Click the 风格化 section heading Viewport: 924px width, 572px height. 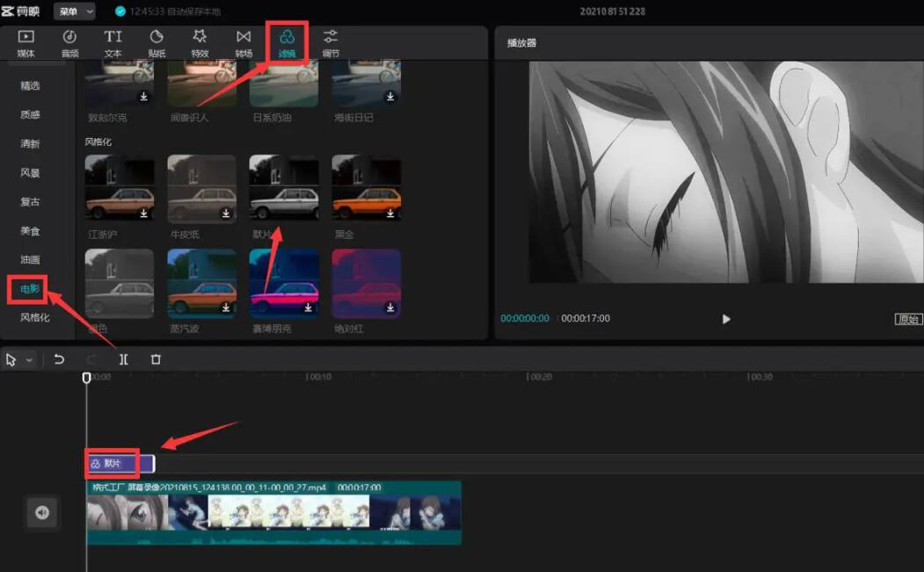(x=98, y=142)
